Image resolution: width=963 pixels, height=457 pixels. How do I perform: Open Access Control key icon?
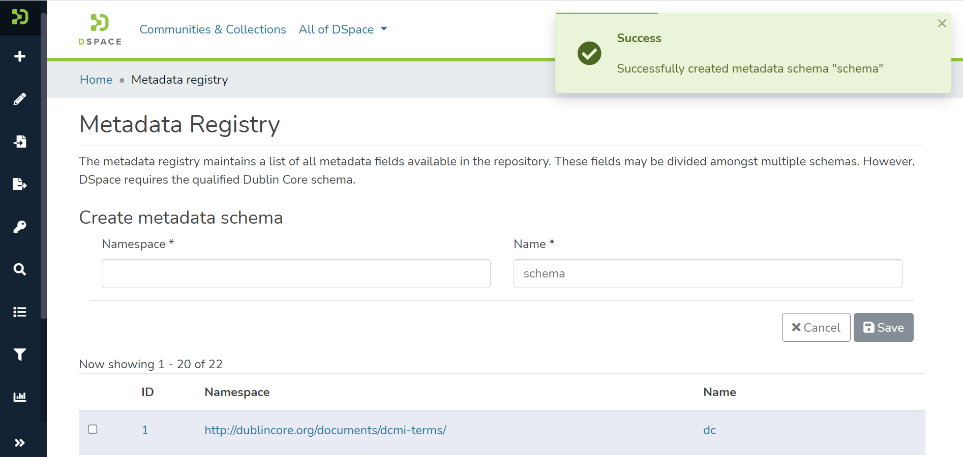tap(19, 227)
